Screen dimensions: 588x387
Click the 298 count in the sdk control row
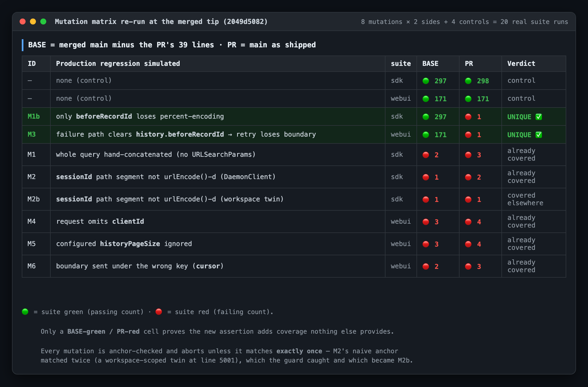483,81
